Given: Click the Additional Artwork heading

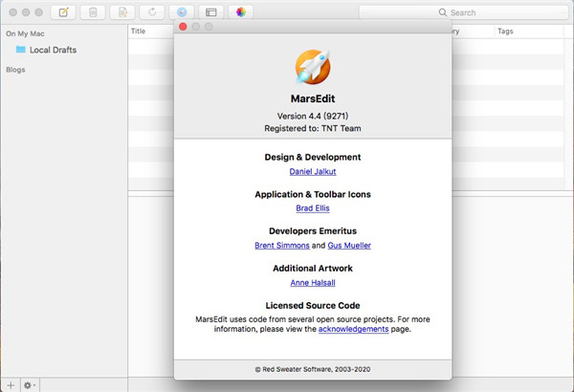Looking at the screenshot, I should point(313,269).
